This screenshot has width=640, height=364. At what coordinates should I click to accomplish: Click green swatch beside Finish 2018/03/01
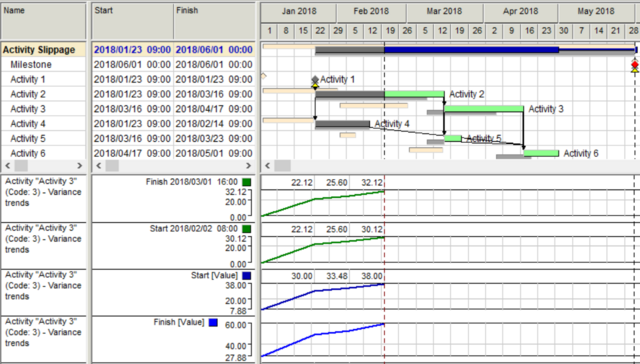coord(247,182)
